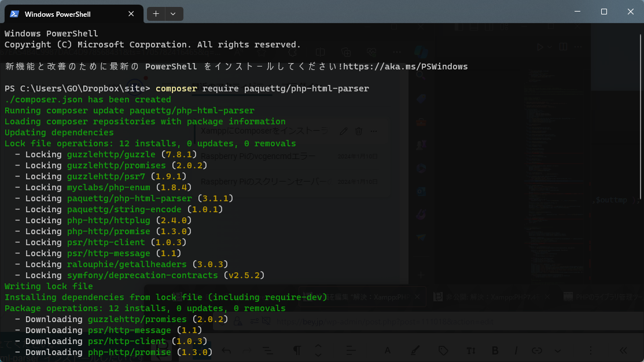This screenshot has height=362, width=644.
Task: Click the 'Writing lock file' line
Action: click(49, 286)
